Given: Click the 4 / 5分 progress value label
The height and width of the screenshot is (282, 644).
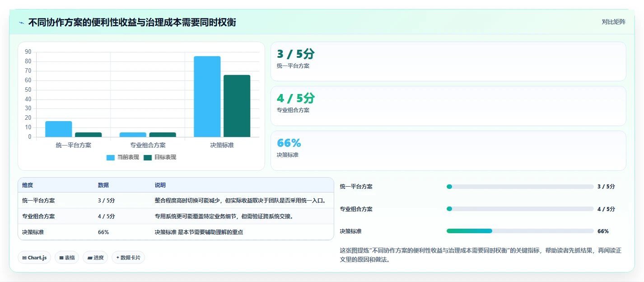Looking at the screenshot, I should (x=606, y=209).
